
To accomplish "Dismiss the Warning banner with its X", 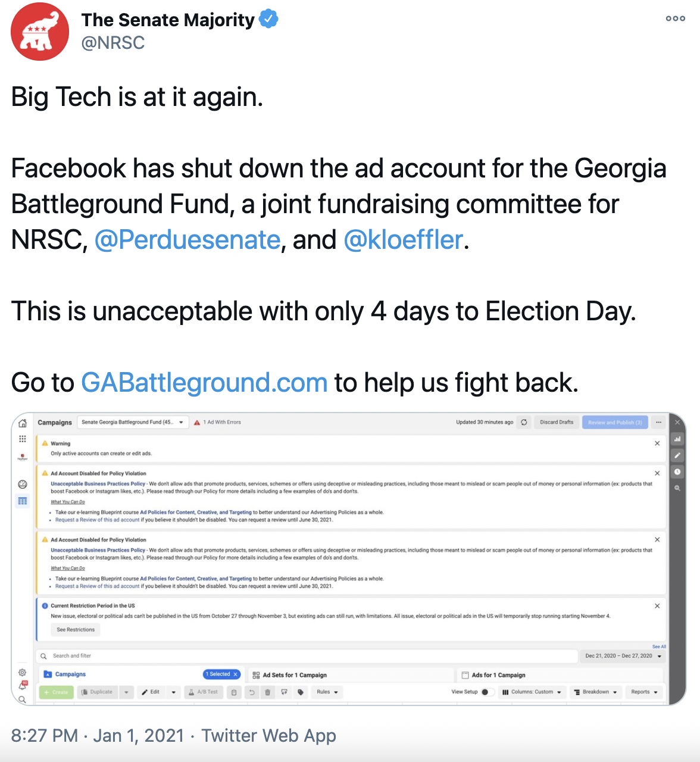I will [x=657, y=444].
